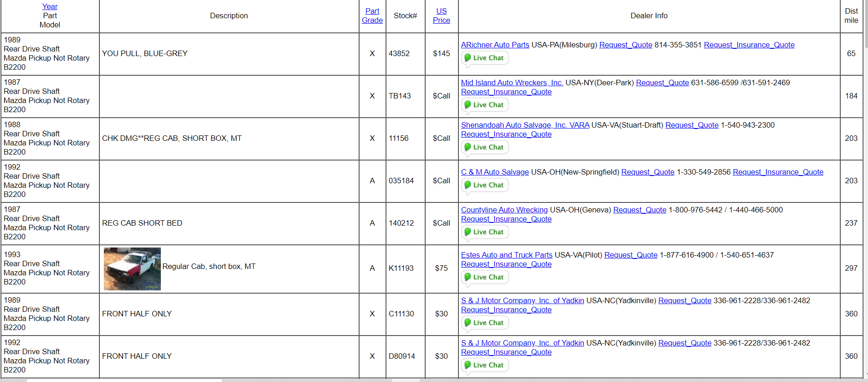Open the C & M Auto Salvage link
Image resolution: width=868 pixels, height=382 pixels.
pos(495,172)
